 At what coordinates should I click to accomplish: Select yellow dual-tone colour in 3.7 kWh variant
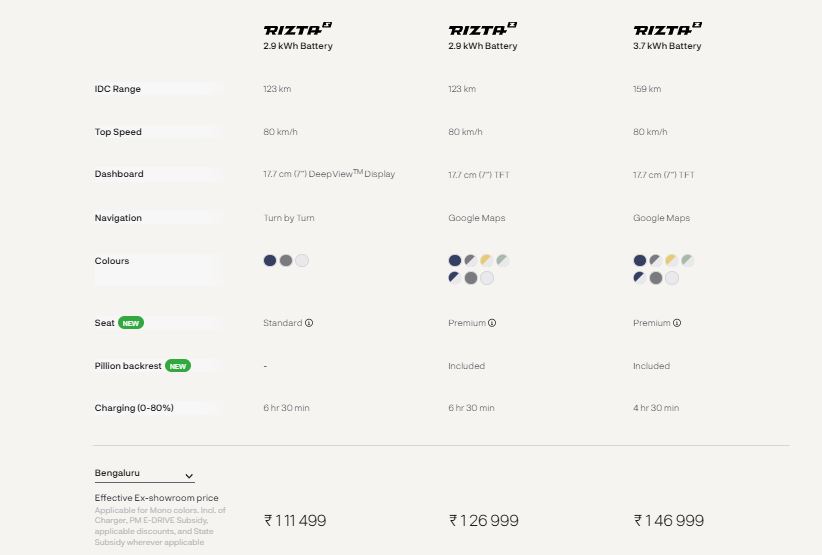pyautogui.click(x=672, y=260)
